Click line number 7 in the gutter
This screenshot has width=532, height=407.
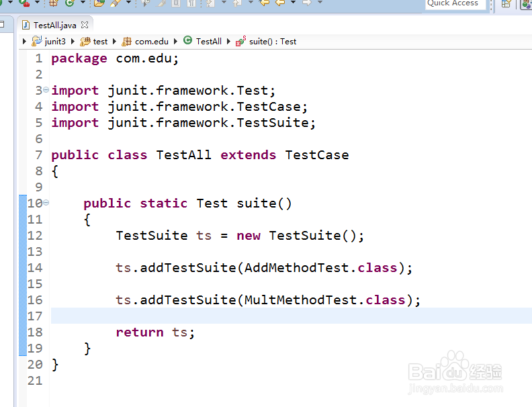coord(39,155)
